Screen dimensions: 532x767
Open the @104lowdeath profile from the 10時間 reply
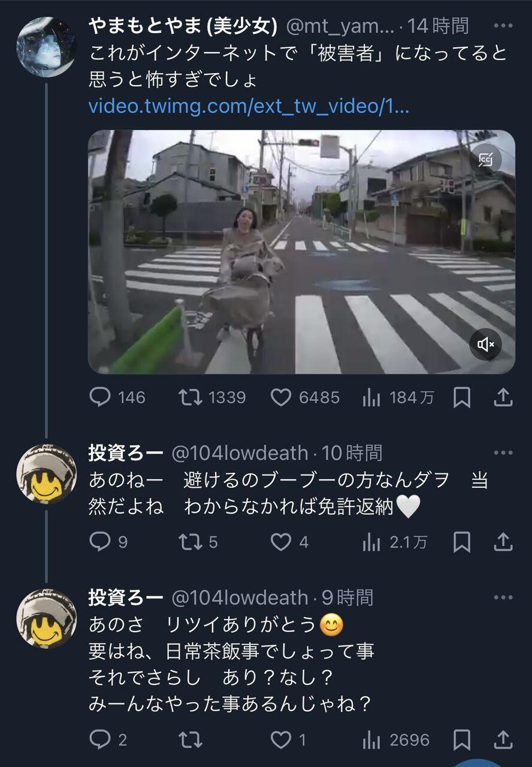point(240,453)
